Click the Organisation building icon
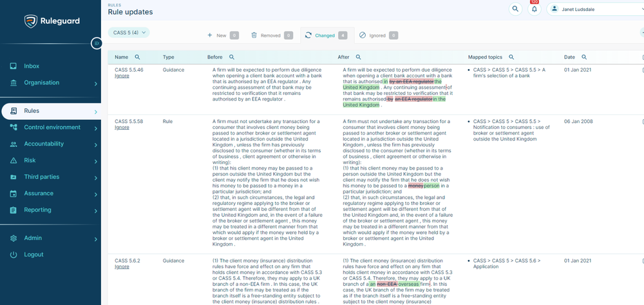Screen dimensions: 644x305 click(13, 83)
